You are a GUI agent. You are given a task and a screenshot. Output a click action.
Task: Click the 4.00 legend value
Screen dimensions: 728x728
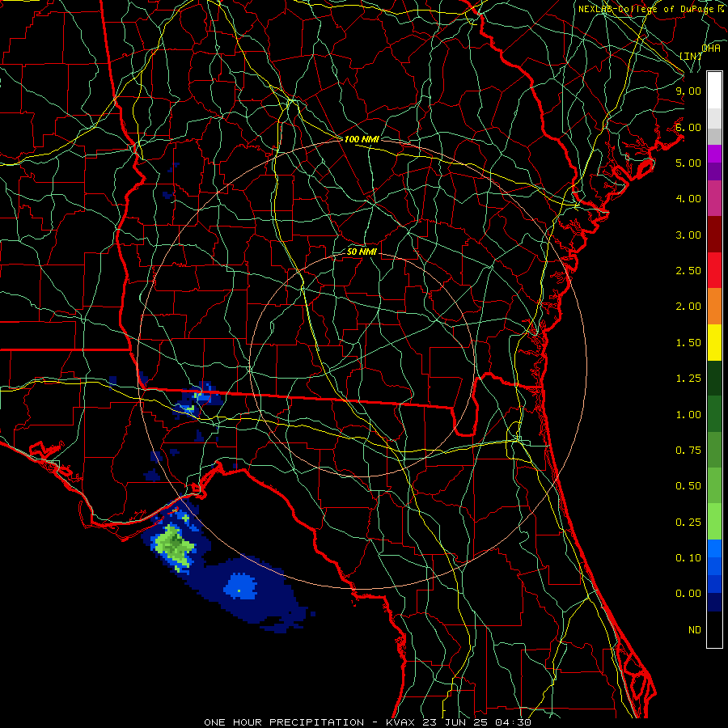(688, 199)
